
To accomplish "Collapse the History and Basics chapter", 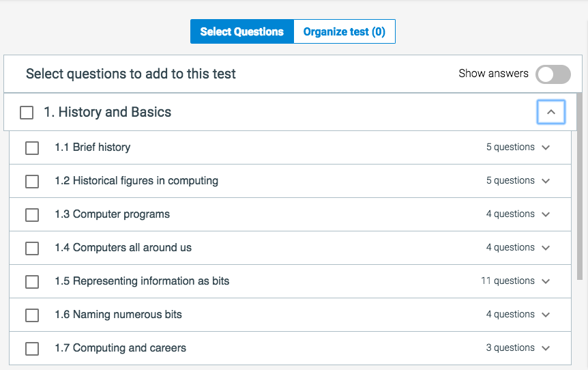I will (551, 112).
